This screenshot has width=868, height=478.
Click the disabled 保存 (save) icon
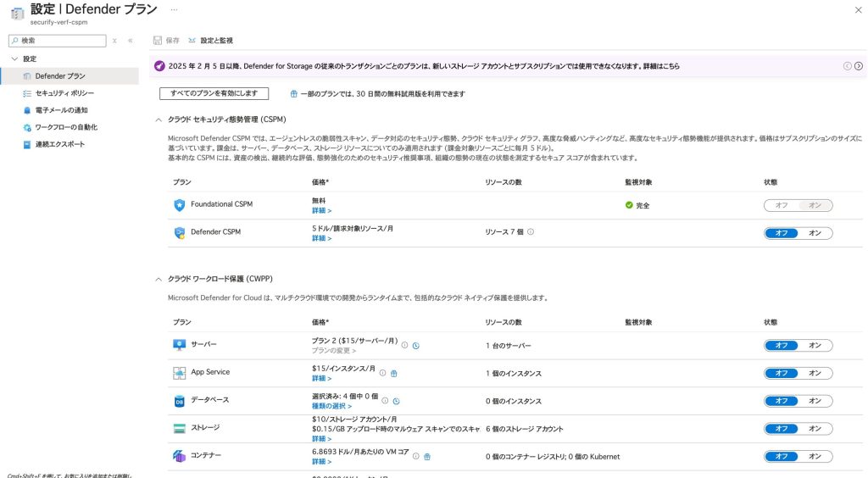[x=158, y=41]
